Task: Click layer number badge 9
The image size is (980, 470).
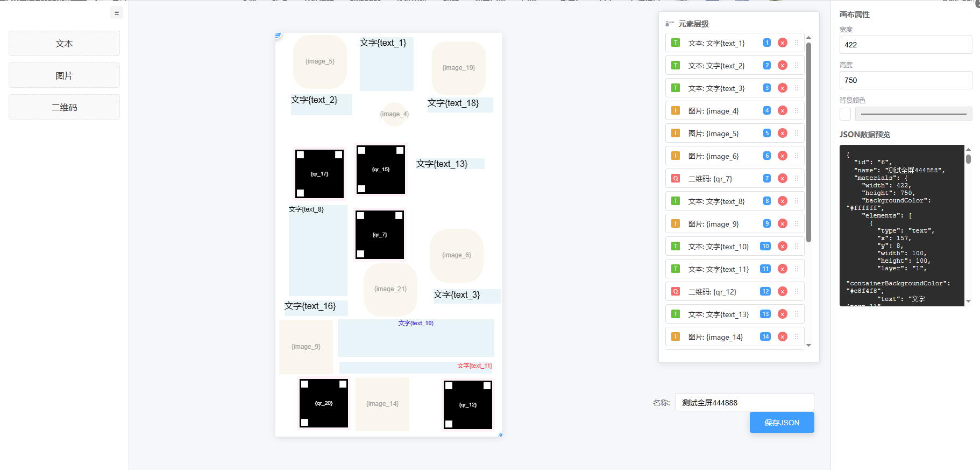Action: tap(767, 223)
